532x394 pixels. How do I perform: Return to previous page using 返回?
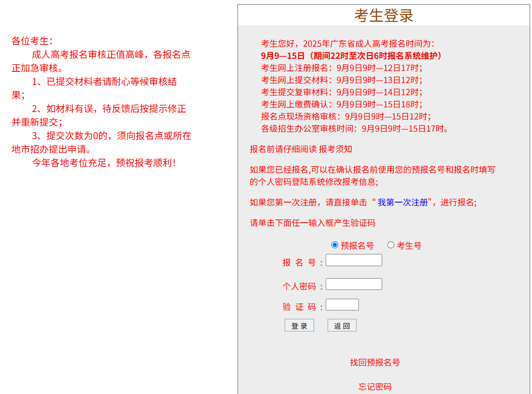[x=341, y=325]
